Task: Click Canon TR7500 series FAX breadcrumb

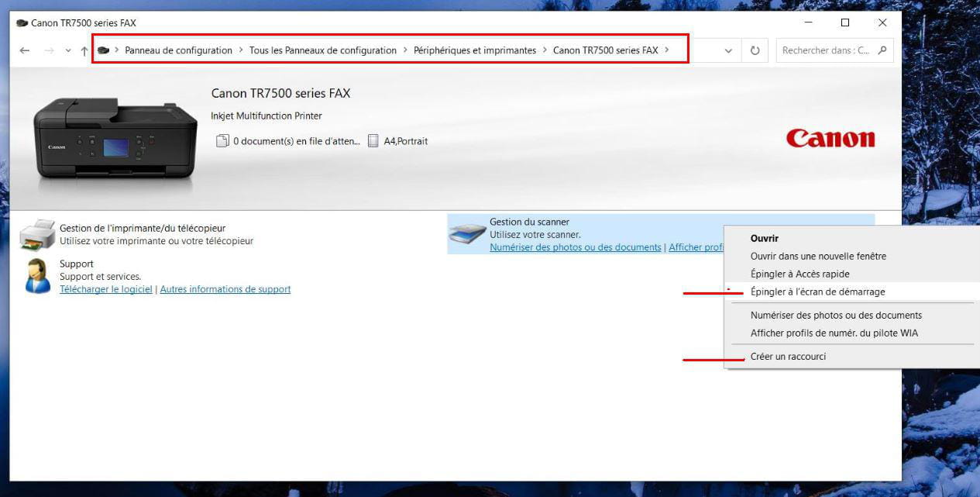Action: pos(606,50)
